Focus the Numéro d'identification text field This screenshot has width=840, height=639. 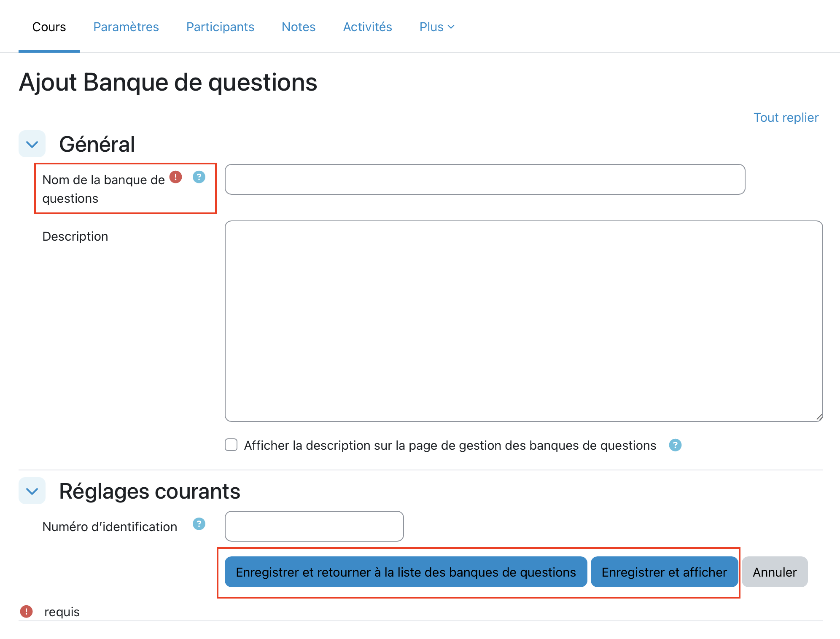click(x=314, y=526)
